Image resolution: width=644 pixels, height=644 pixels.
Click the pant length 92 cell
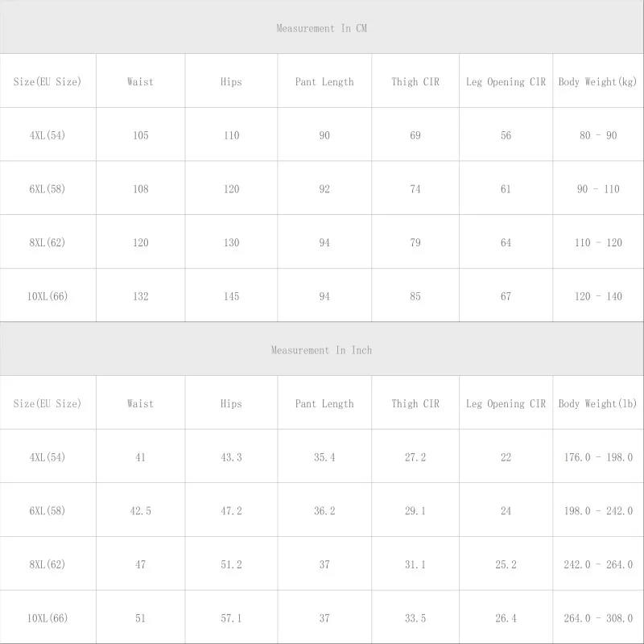(324, 189)
